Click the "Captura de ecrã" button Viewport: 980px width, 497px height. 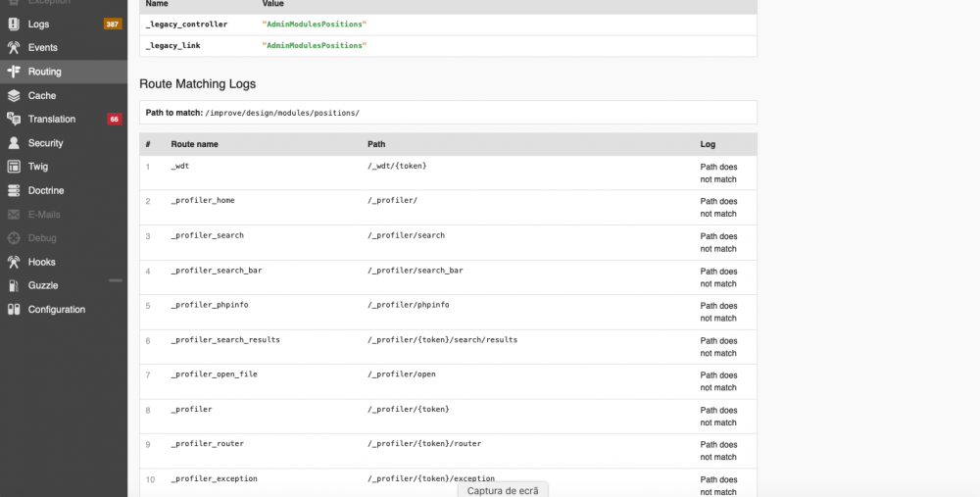pos(503,490)
